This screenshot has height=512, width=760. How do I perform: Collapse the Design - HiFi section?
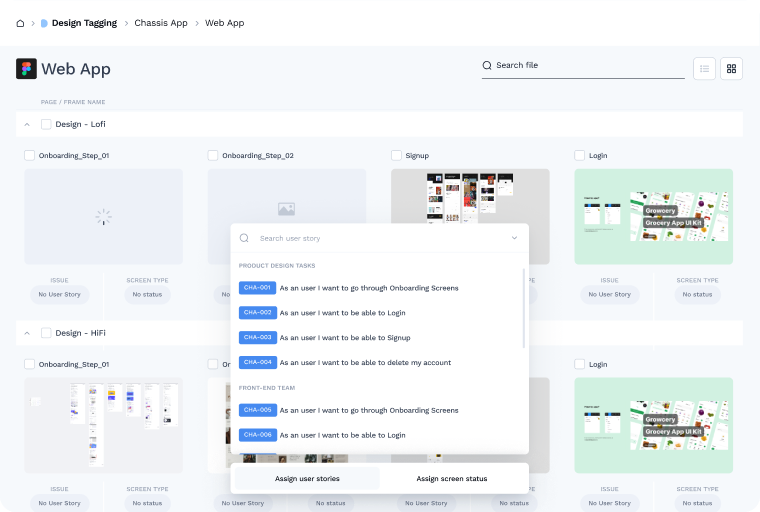coord(27,334)
